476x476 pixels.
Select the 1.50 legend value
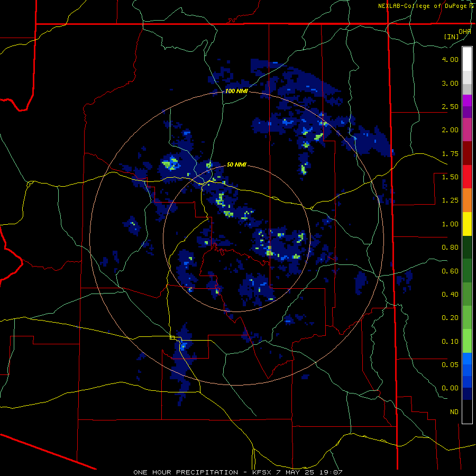pyautogui.click(x=450, y=177)
